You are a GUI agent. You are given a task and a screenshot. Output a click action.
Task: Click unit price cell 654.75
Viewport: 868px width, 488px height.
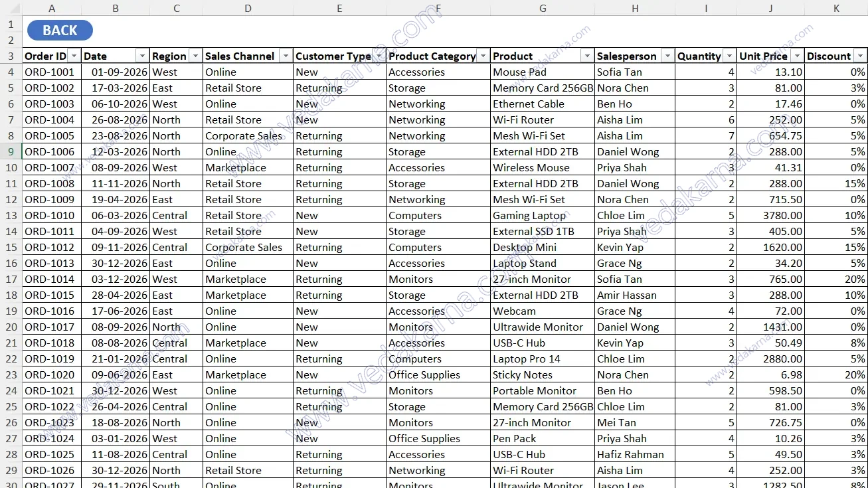click(x=770, y=136)
